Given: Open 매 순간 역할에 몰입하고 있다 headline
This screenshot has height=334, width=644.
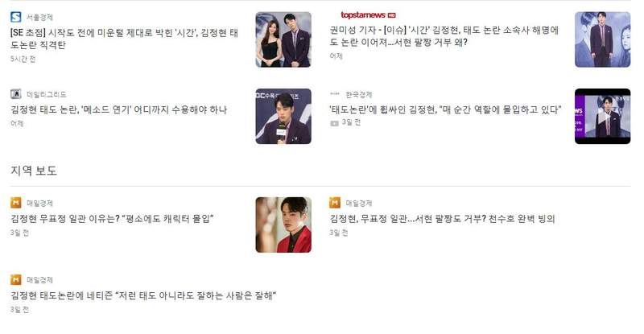Looking at the screenshot, I should pyautogui.click(x=445, y=109).
